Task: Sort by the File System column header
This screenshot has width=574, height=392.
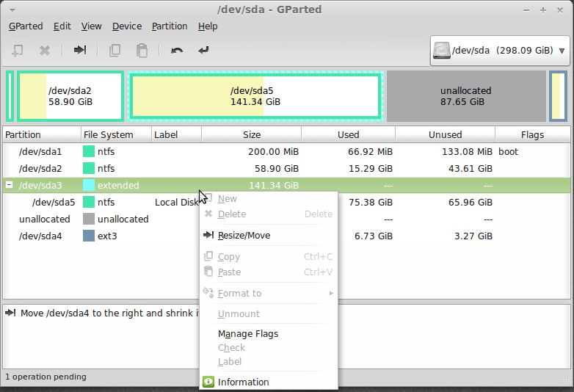Action: (x=116, y=134)
